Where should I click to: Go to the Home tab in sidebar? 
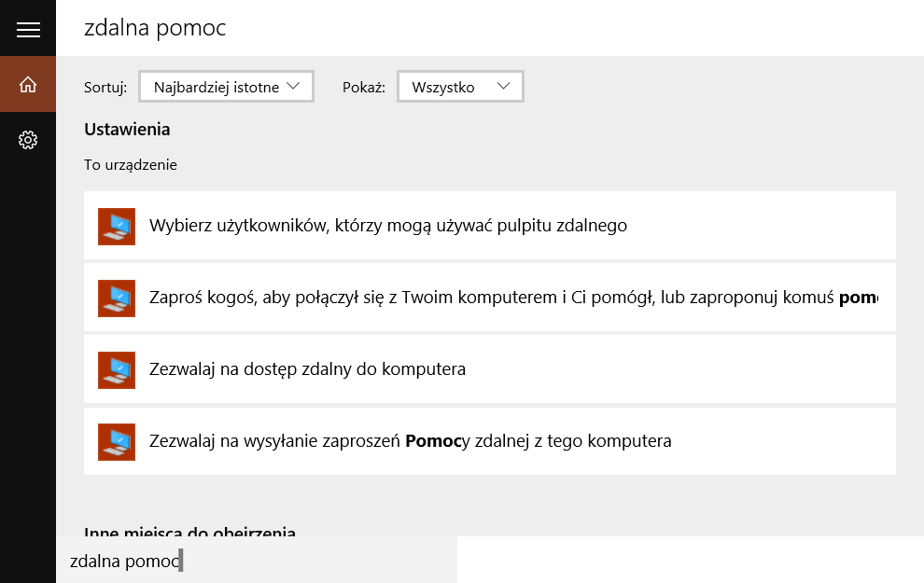pyautogui.click(x=28, y=85)
